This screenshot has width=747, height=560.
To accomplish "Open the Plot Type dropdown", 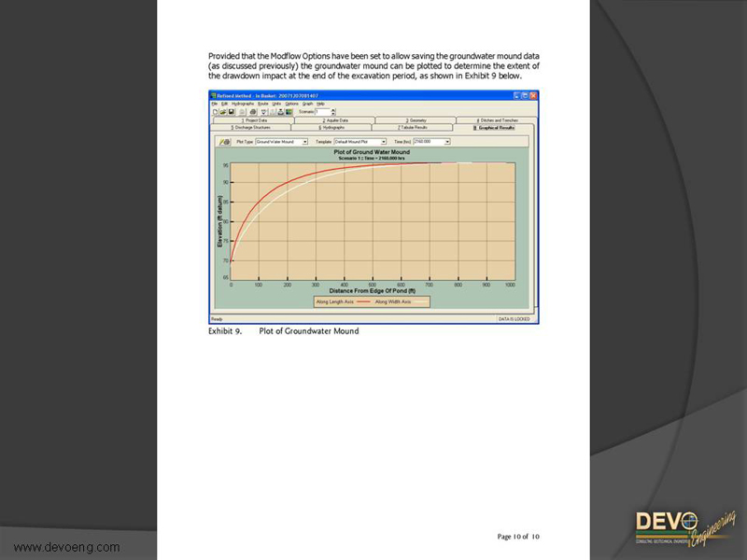I will [304, 142].
